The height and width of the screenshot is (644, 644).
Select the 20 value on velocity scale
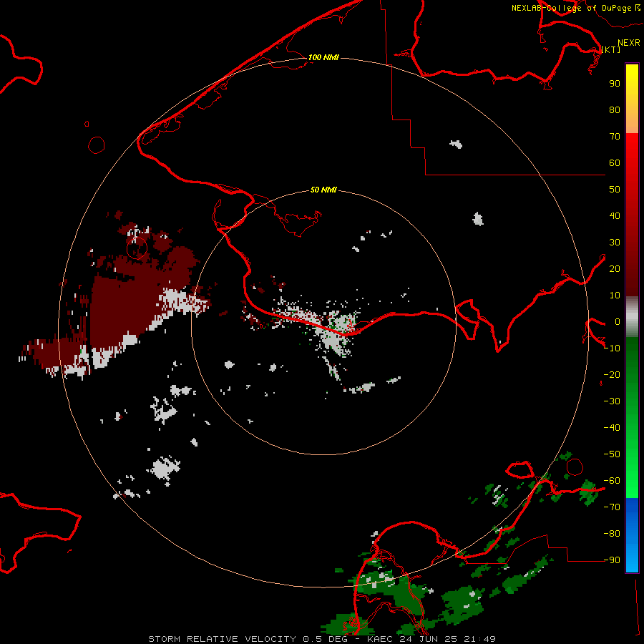[x=615, y=268]
